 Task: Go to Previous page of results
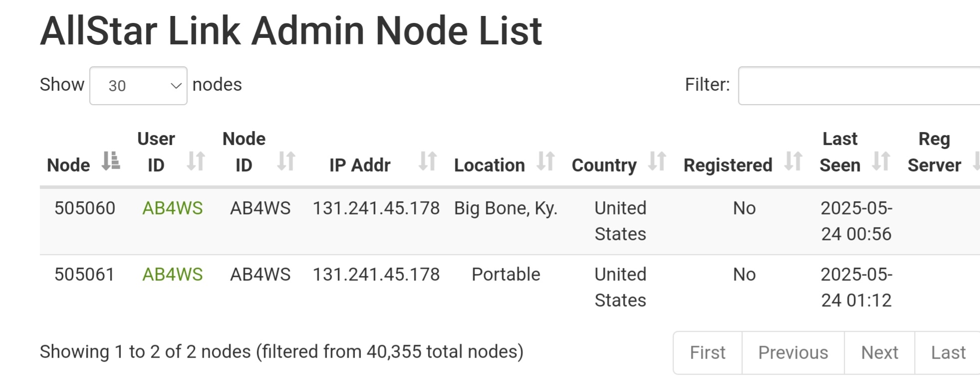(793, 353)
